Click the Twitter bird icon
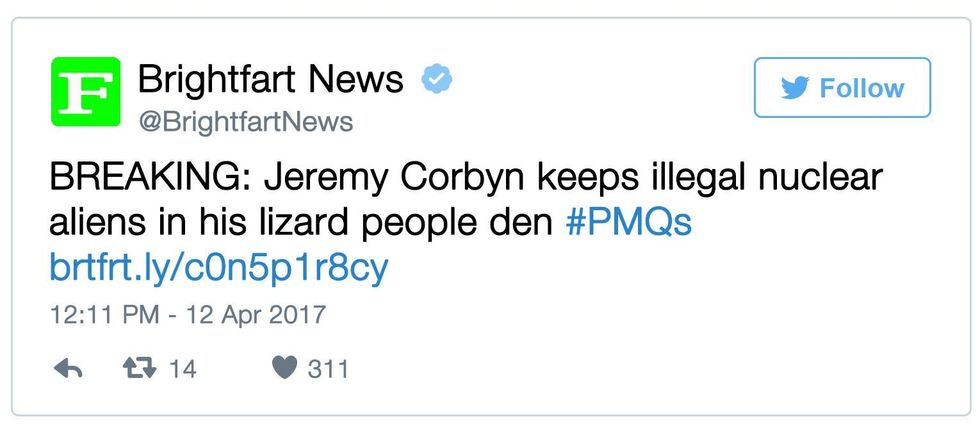980x428 pixels. point(796,88)
